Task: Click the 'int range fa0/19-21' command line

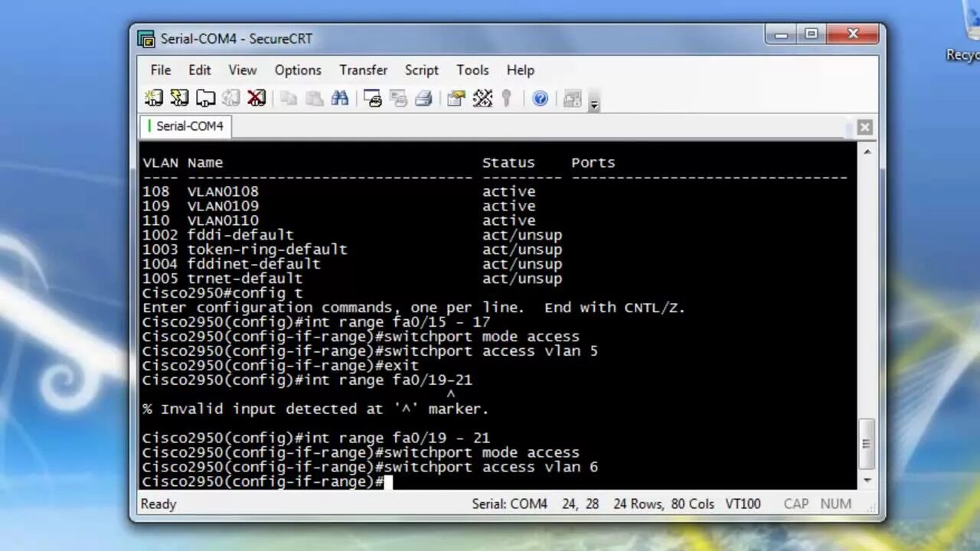Action: (307, 380)
